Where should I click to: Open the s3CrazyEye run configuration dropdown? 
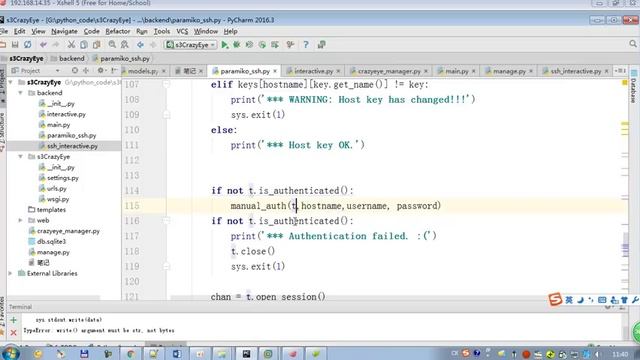point(190,44)
